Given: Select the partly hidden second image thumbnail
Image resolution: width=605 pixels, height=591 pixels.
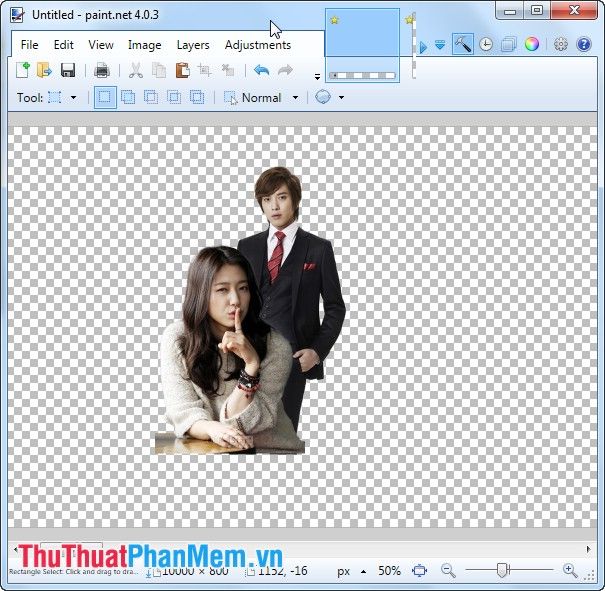Looking at the screenshot, I should pyautogui.click(x=410, y=46).
